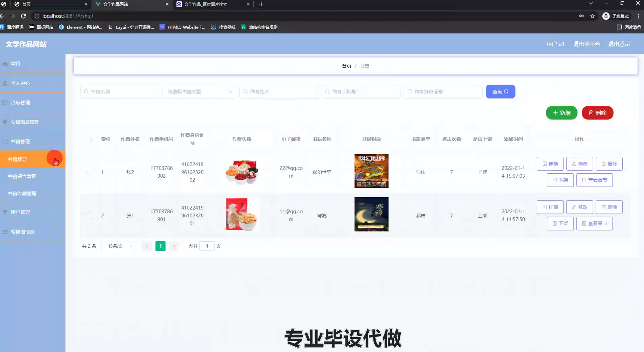Open 张1 author avatar image
Viewport: 644px width, 352px height.
[x=242, y=214]
